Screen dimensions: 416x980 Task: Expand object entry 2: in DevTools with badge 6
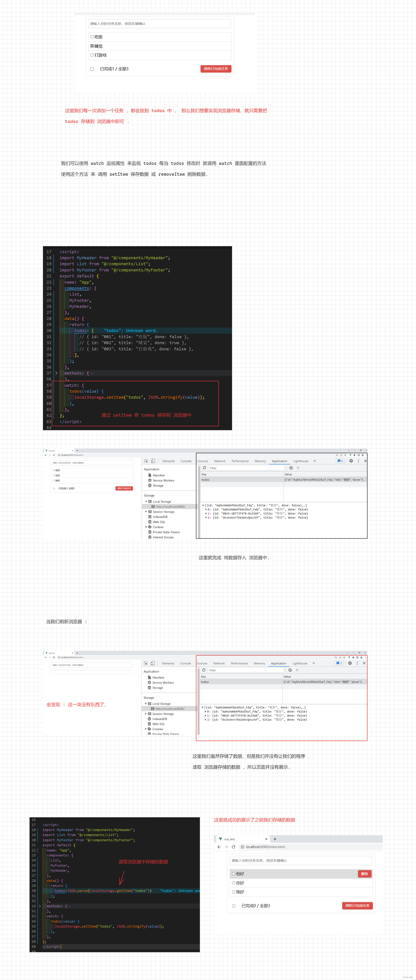coord(206,517)
